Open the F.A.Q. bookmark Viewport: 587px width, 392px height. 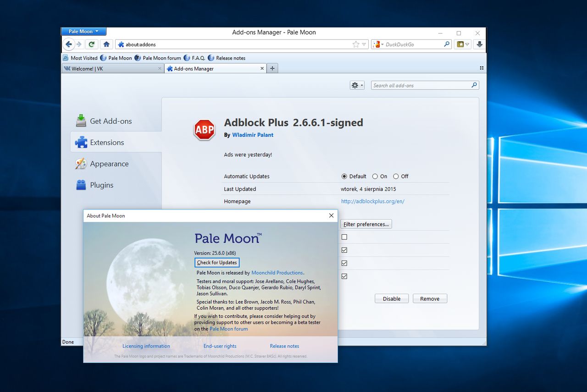point(194,58)
